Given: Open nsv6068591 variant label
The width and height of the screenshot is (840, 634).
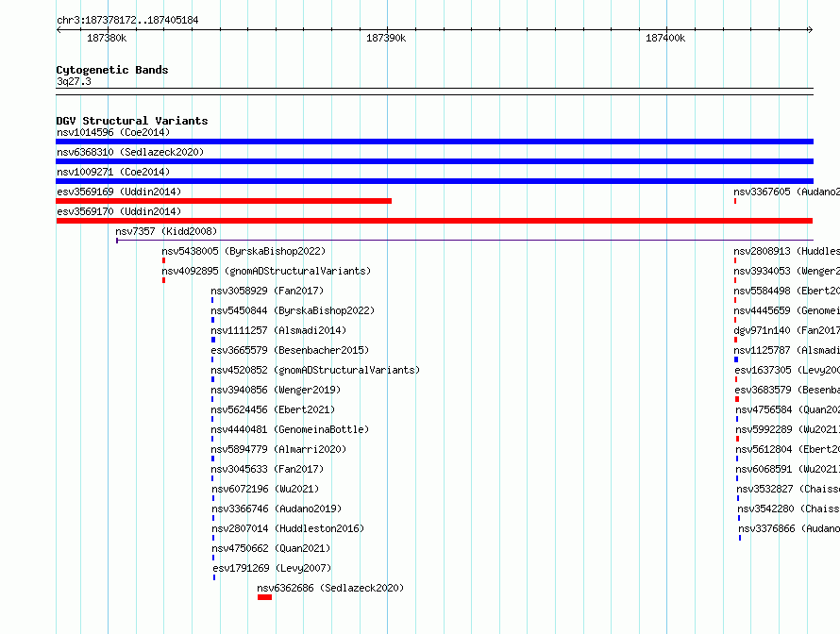Looking at the screenshot, I should [x=787, y=469].
